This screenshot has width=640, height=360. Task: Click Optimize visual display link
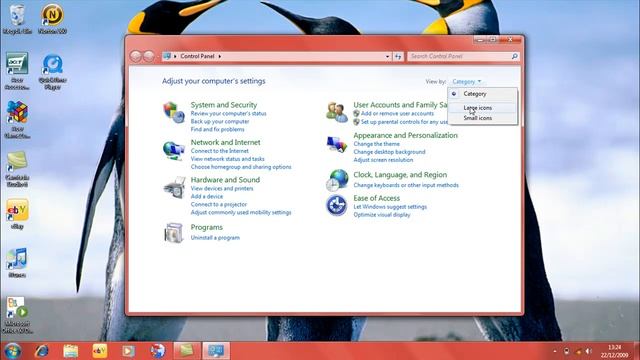(382, 215)
